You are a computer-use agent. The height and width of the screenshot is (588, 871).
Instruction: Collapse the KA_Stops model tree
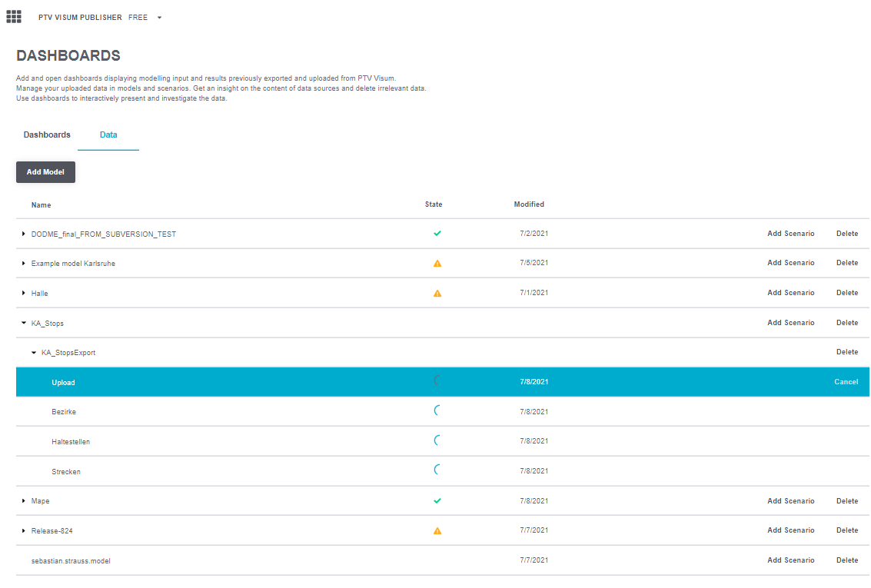tap(24, 324)
